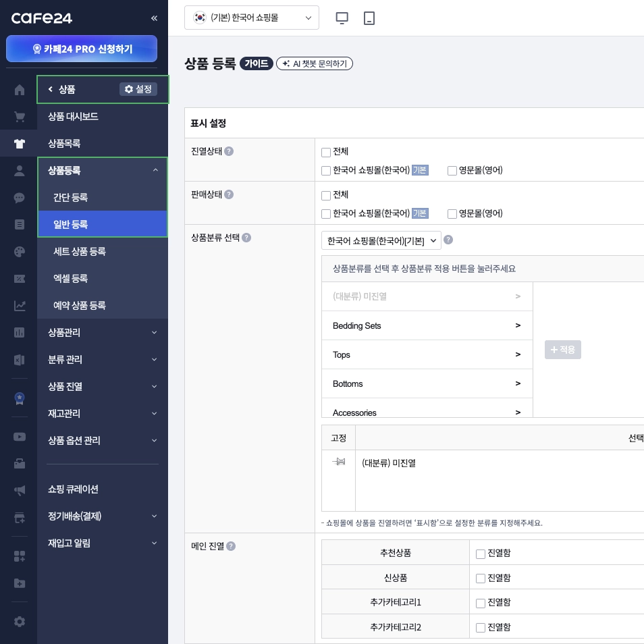Check 진열함 next to 추천상품
Viewport: 644px width, 644px height.
click(x=481, y=554)
